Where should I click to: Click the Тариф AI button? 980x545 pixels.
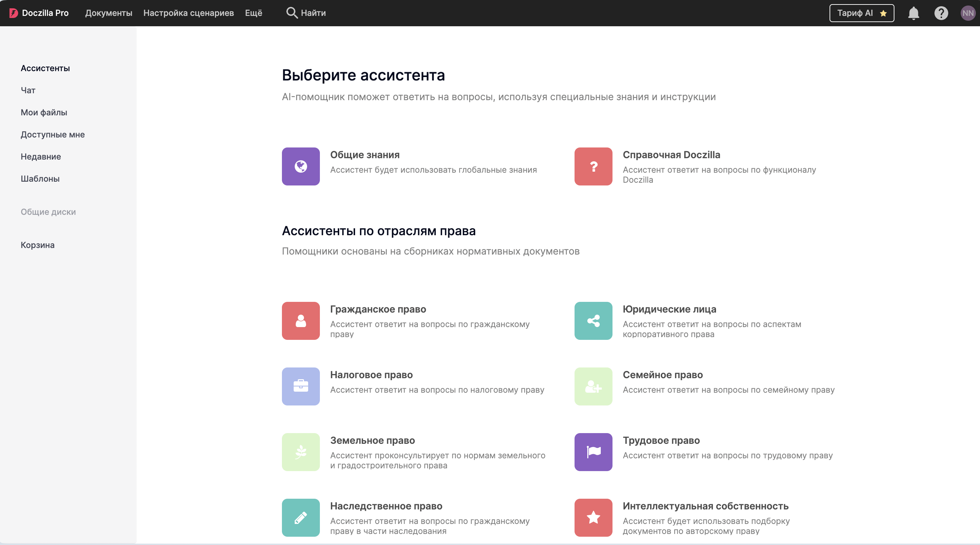861,13
